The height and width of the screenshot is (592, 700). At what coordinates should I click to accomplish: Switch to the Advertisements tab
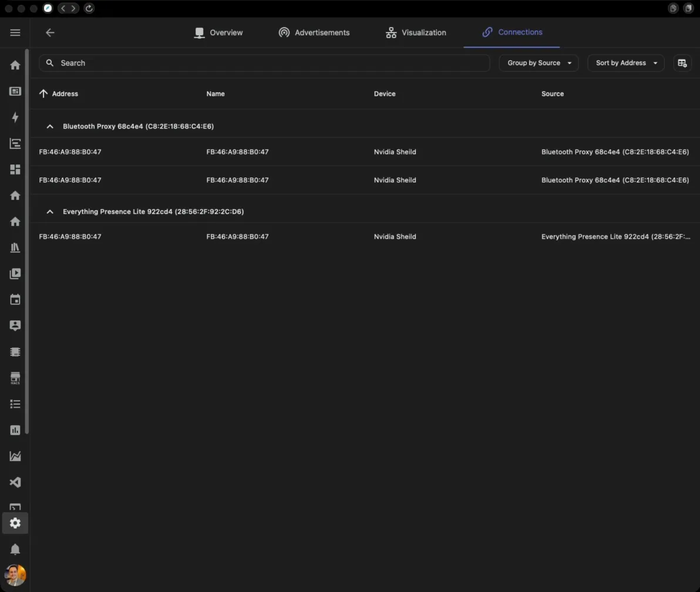point(314,32)
